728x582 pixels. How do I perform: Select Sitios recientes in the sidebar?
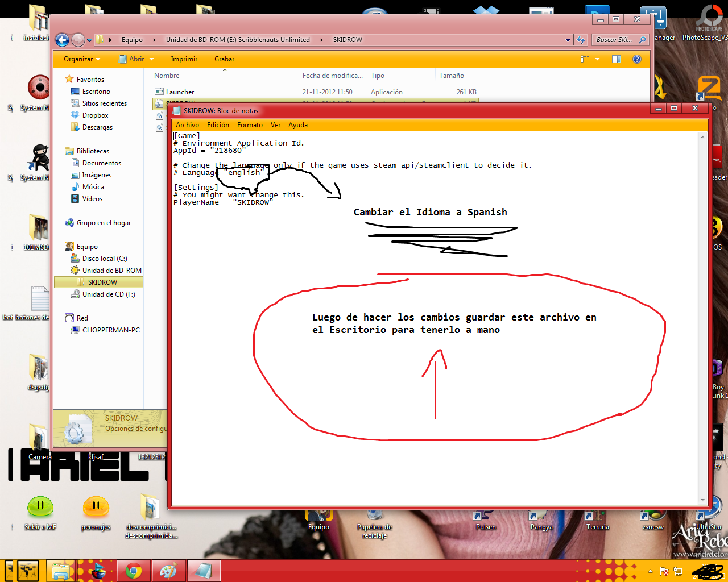pyautogui.click(x=98, y=103)
